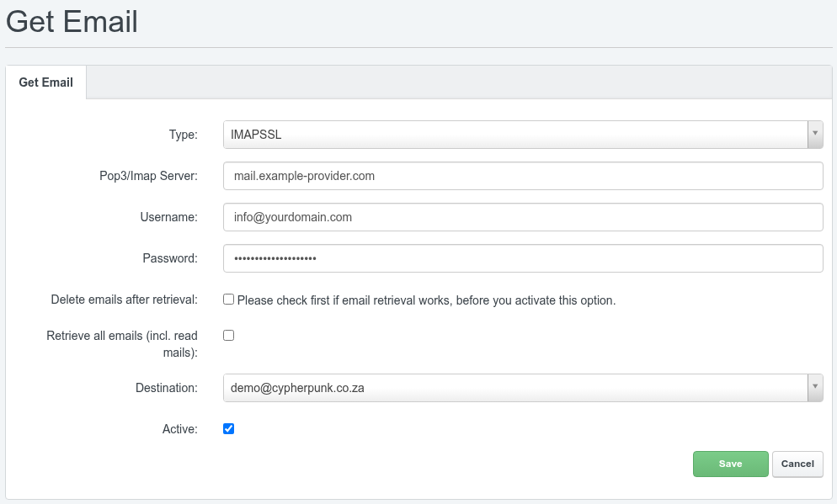
Task: Click the Retrieve all emails label
Action: (122, 344)
